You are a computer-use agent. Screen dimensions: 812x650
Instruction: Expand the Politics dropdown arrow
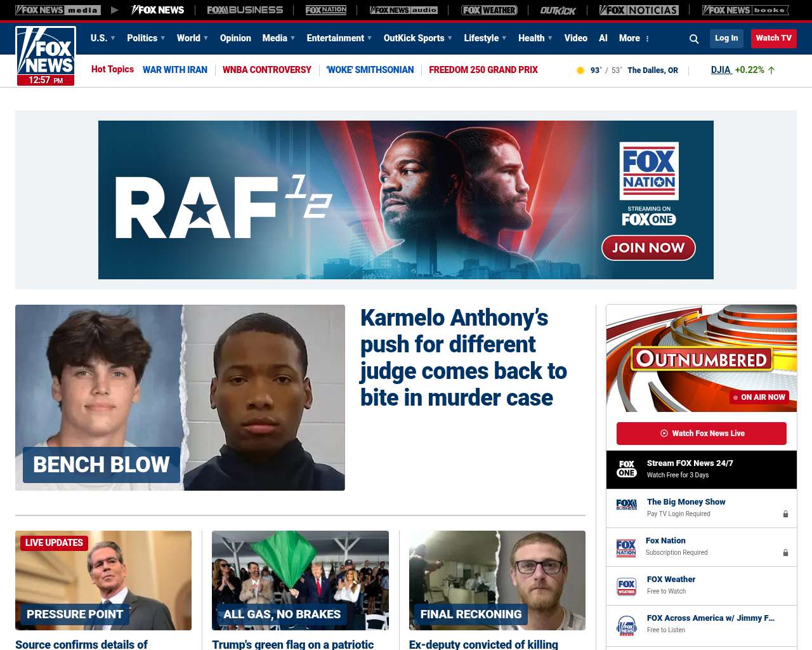163,38
